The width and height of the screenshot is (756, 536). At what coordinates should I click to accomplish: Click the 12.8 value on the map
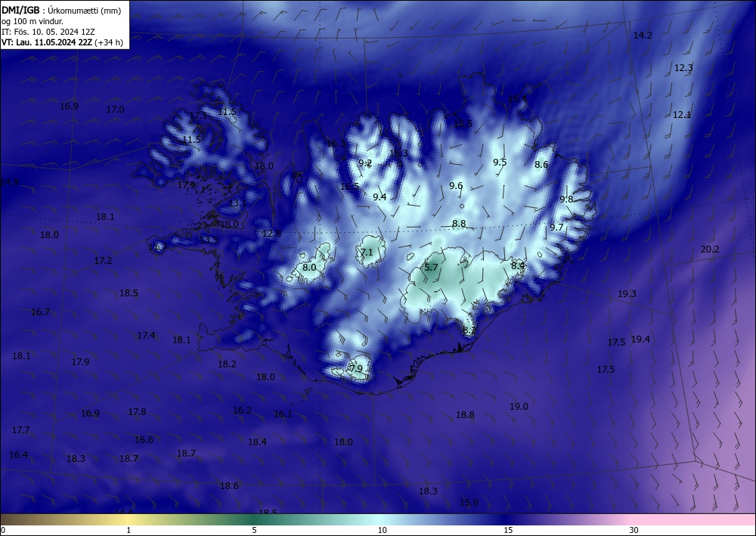[x=271, y=234]
